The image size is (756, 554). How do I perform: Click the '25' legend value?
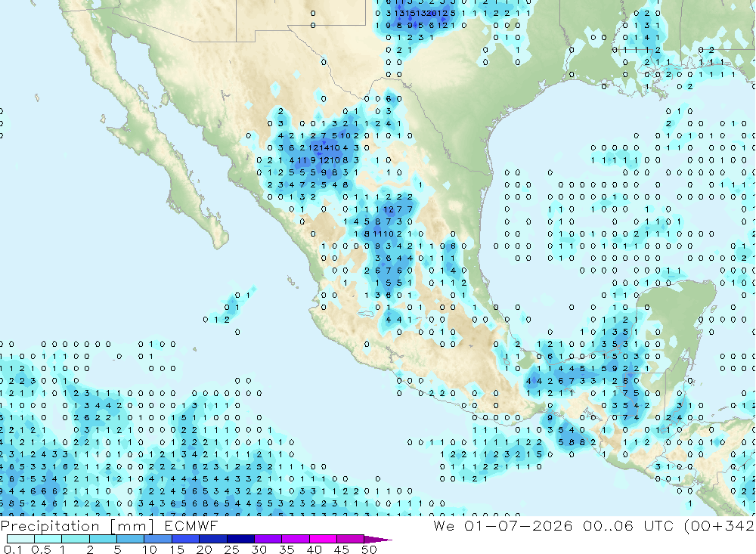click(232, 549)
